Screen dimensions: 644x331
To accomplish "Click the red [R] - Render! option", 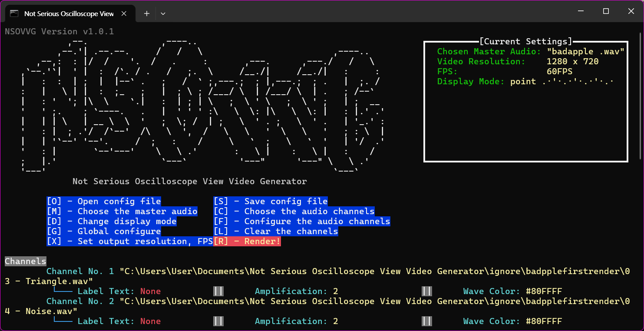I will coord(247,242).
